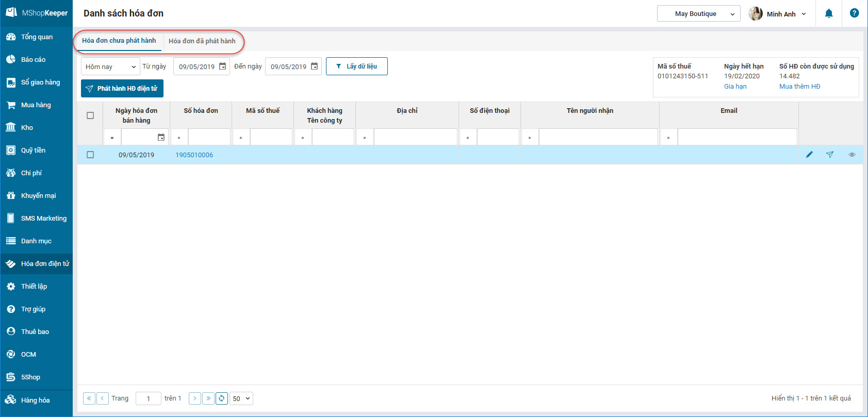Jump to the last page arrow
This screenshot has width=868, height=417.
pyautogui.click(x=208, y=398)
